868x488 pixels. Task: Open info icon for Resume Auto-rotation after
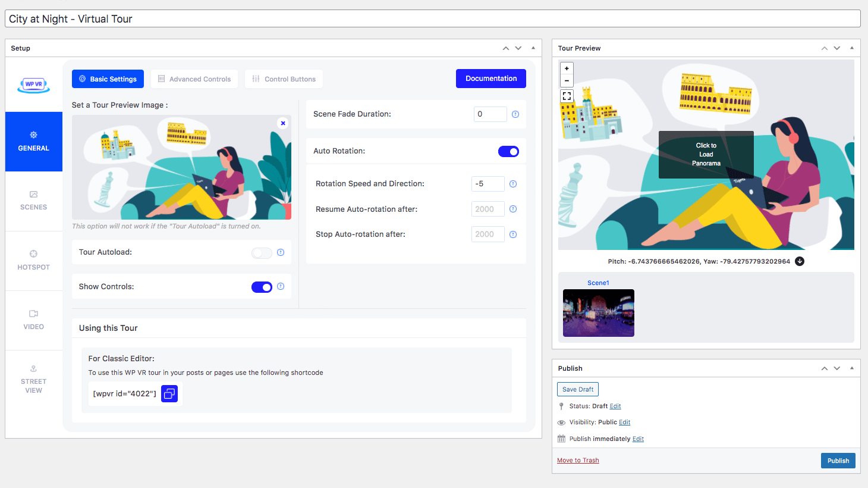513,209
